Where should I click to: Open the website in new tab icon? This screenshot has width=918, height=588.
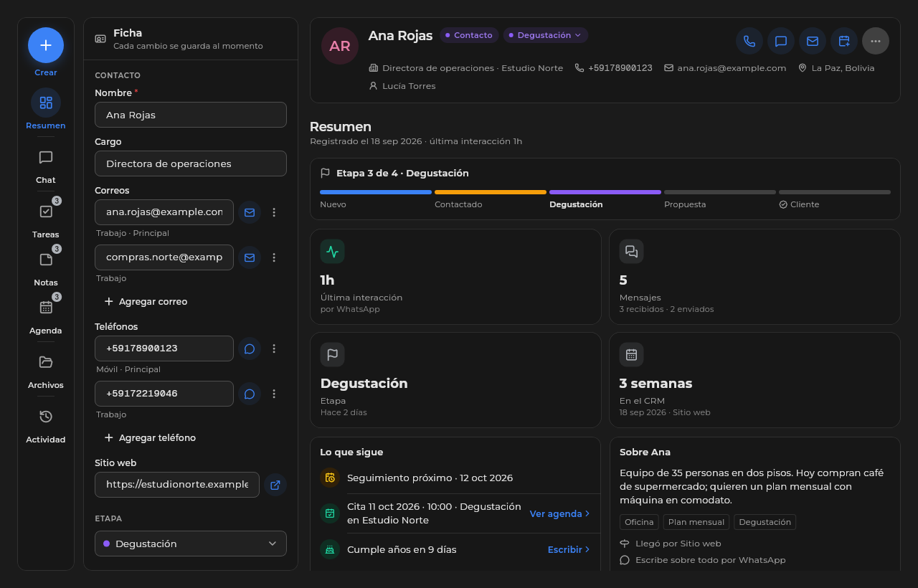pyautogui.click(x=275, y=485)
